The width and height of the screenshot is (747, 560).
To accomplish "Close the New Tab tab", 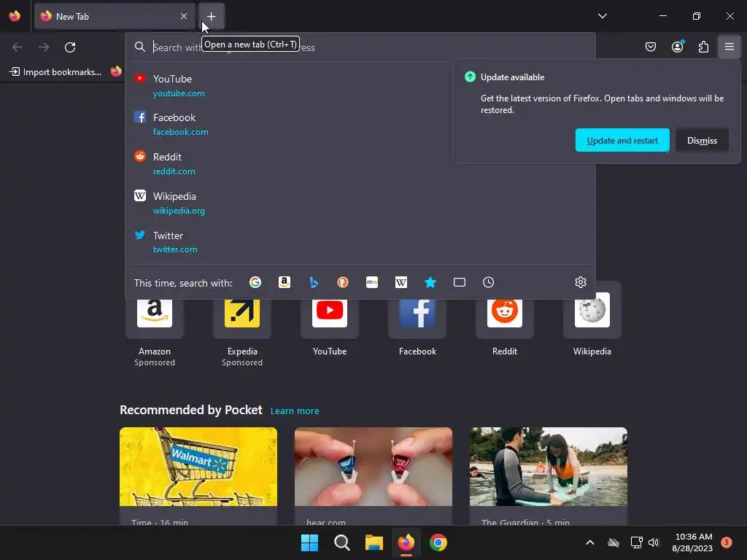I will click(x=183, y=16).
